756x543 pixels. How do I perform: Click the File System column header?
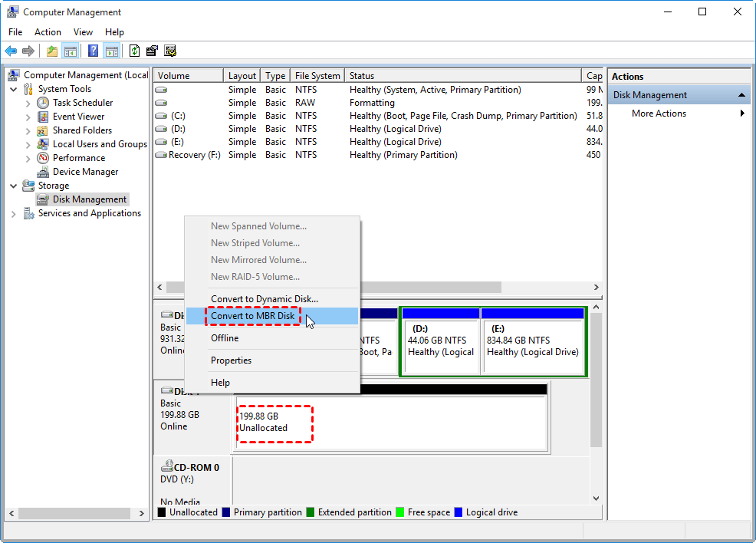click(x=317, y=76)
